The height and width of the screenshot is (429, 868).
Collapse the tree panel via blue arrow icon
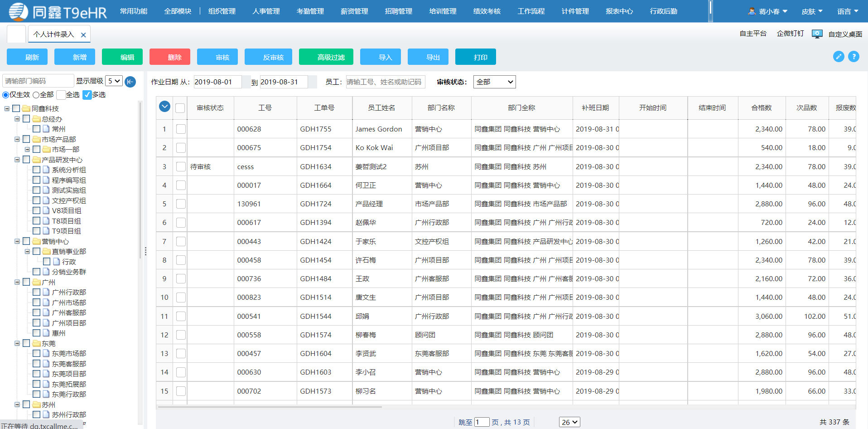pos(130,82)
